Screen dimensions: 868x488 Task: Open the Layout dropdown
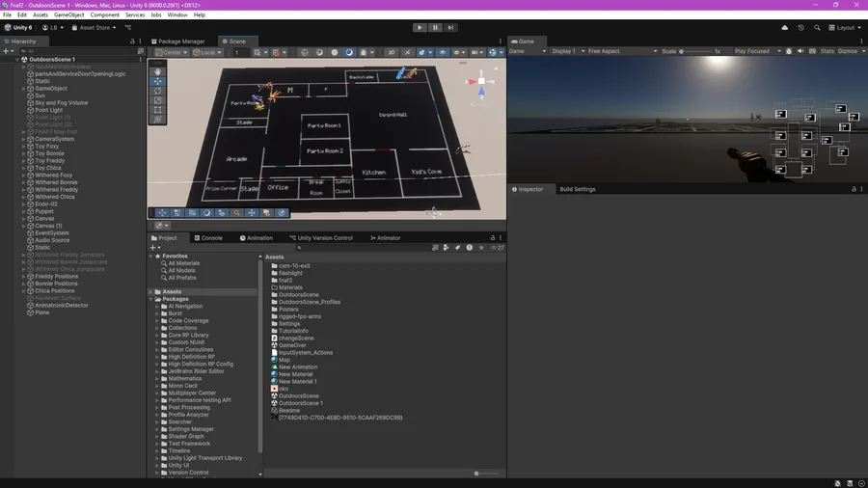pyautogui.click(x=845, y=28)
